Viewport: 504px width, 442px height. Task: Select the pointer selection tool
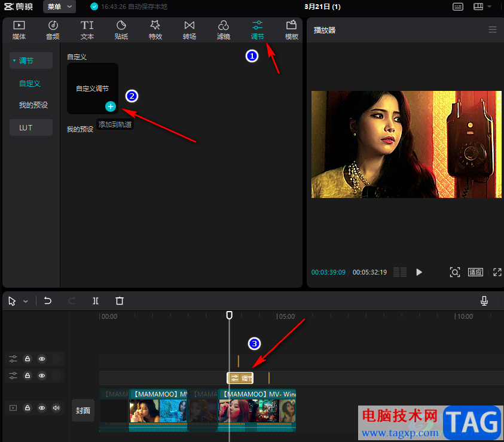(x=12, y=301)
